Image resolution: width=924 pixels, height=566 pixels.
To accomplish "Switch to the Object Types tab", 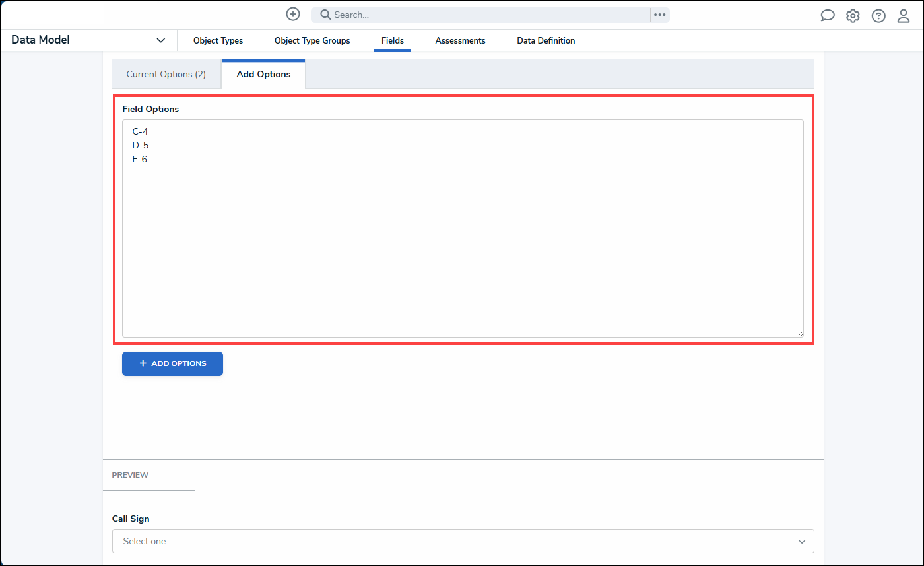I will pyautogui.click(x=218, y=40).
